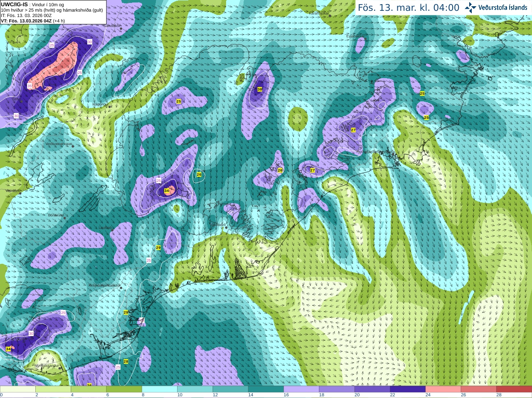This screenshot has height=398, width=532.
Task: Click the Mýrdalssandur station label
Action: (x=47, y=366)
